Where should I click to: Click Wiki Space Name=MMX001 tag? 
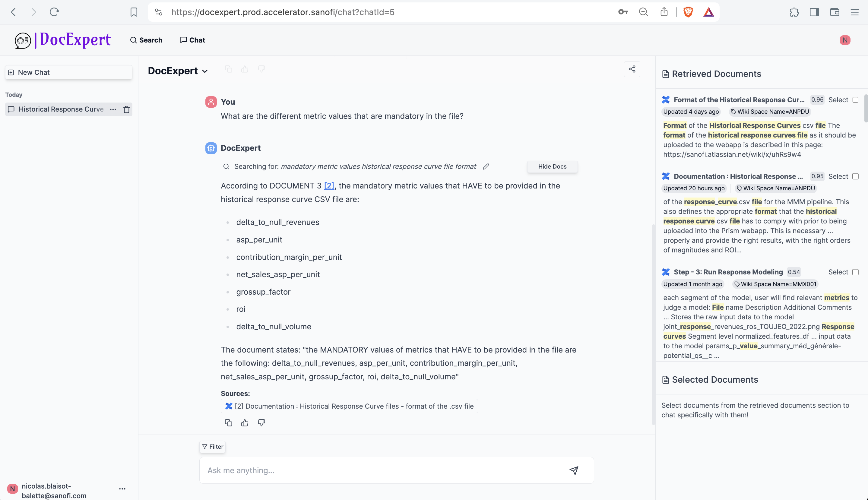(x=775, y=284)
